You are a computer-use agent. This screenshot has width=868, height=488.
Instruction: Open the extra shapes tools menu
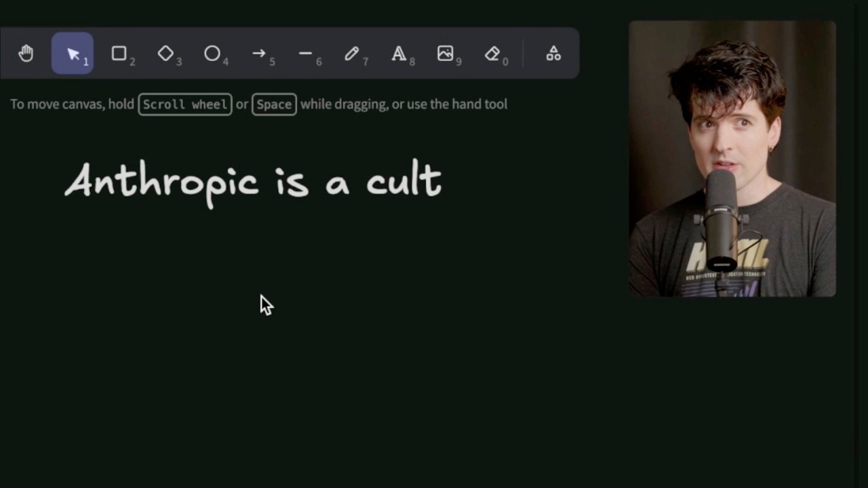click(553, 54)
